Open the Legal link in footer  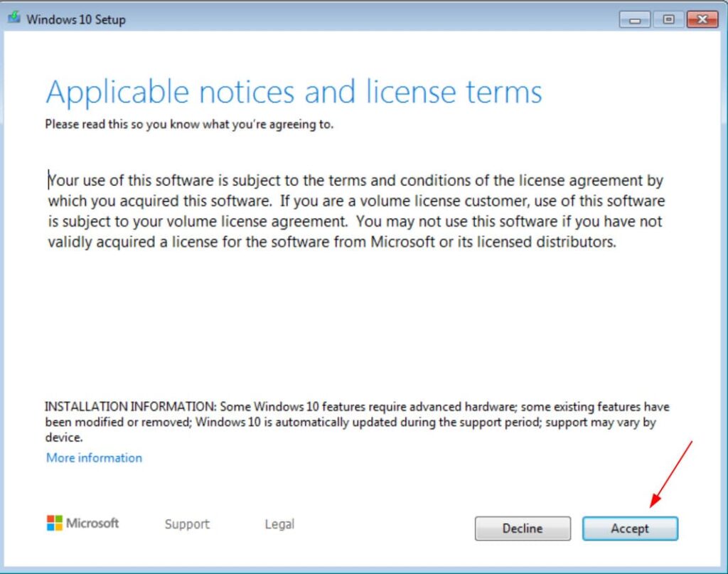[279, 524]
